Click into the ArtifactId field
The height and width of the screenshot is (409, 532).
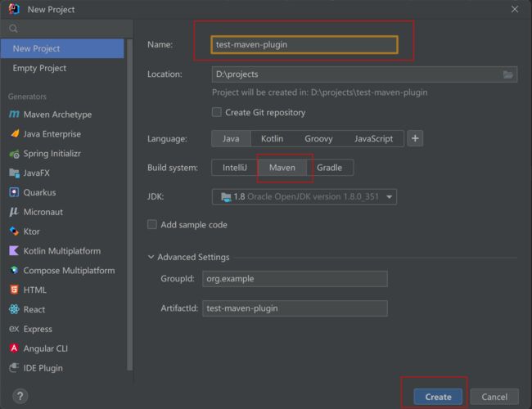[295, 308]
